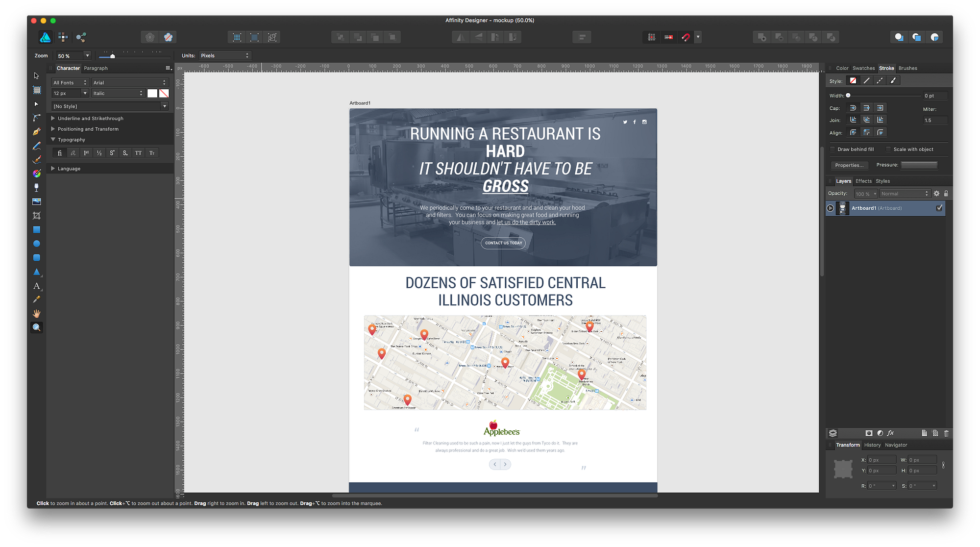Viewport: 980px width, 547px height.
Task: Toggle visibility of Artboard1 layer
Action: 939,208
